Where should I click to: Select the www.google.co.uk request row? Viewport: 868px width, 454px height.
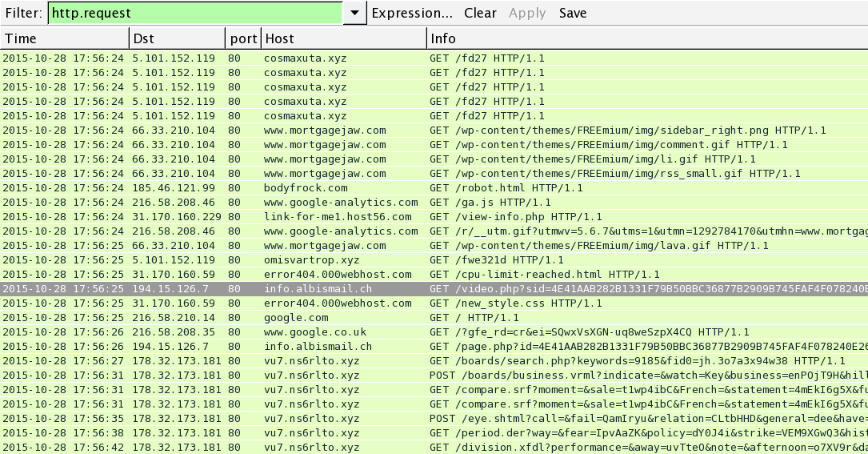(434, 332)
